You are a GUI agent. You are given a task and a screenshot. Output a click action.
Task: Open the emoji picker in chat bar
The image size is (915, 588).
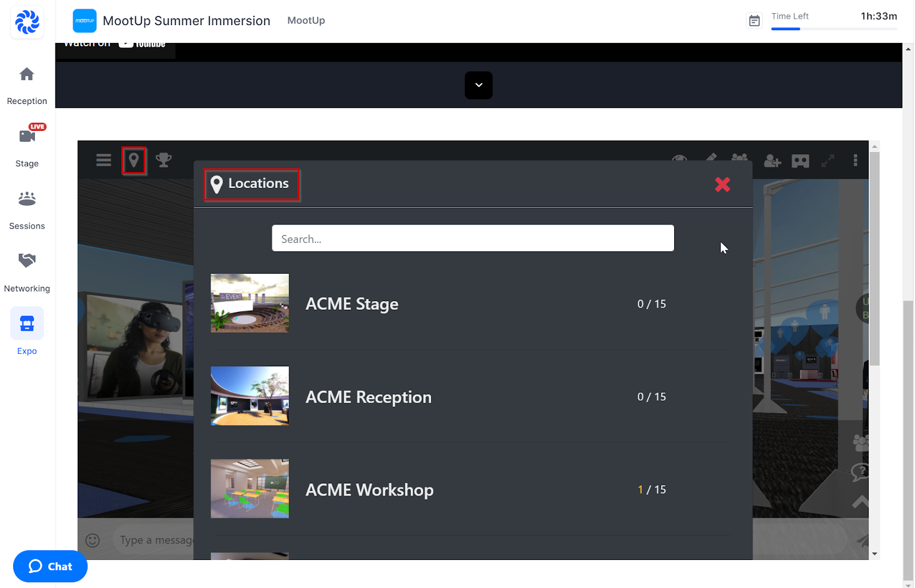click(93, 540)
